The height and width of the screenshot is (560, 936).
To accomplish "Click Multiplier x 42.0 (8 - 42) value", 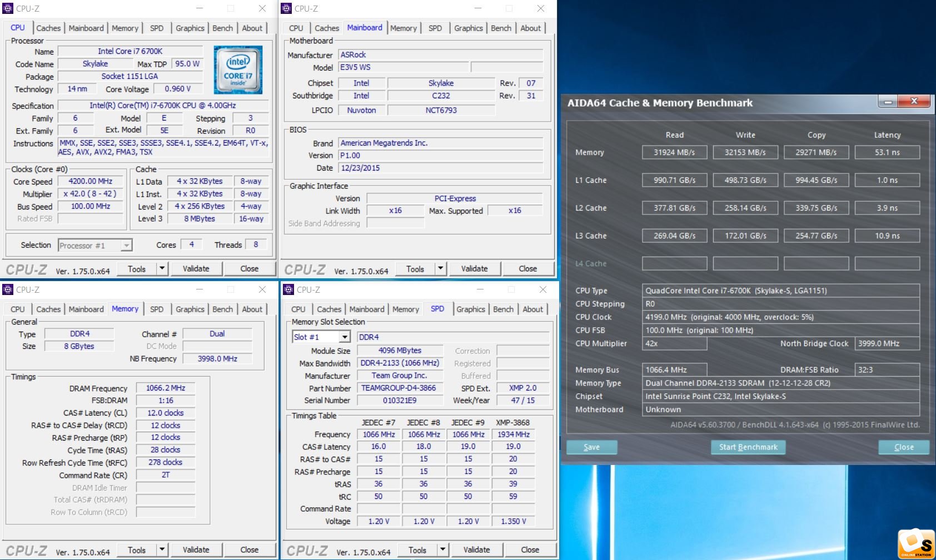I will [91, 194].
